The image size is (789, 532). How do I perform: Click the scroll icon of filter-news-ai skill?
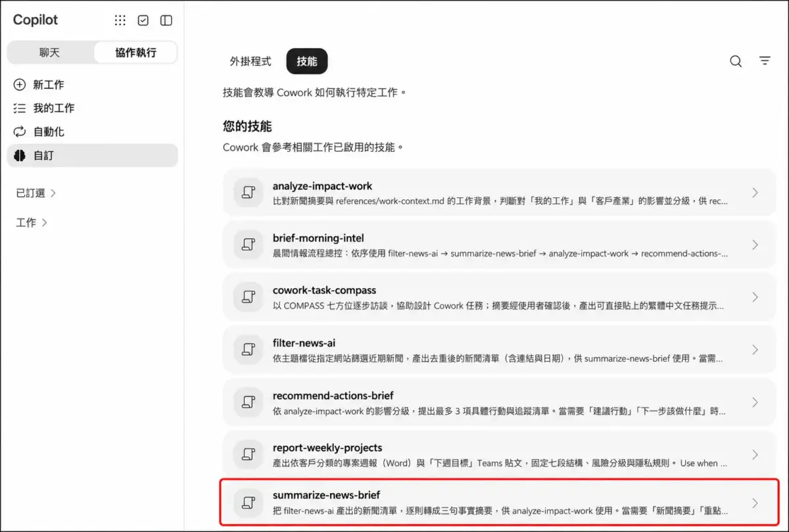click(x=249, y=349)
